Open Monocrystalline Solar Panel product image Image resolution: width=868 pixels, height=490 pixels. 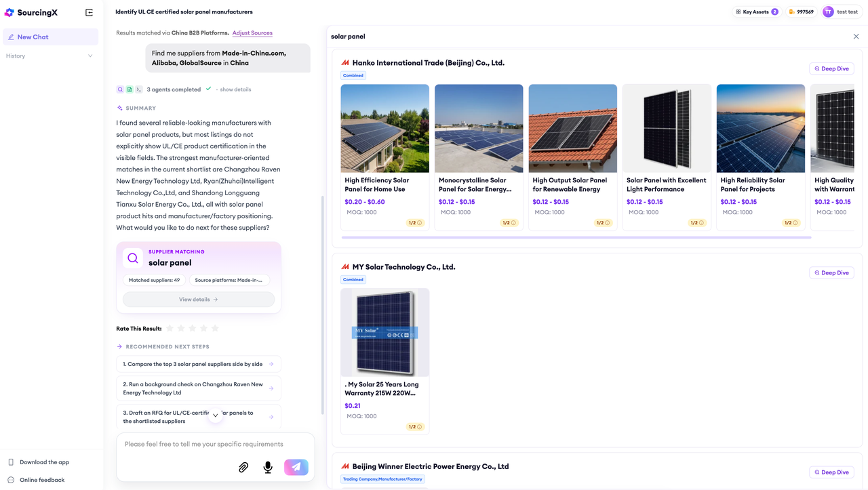click(x=479, y=128)
